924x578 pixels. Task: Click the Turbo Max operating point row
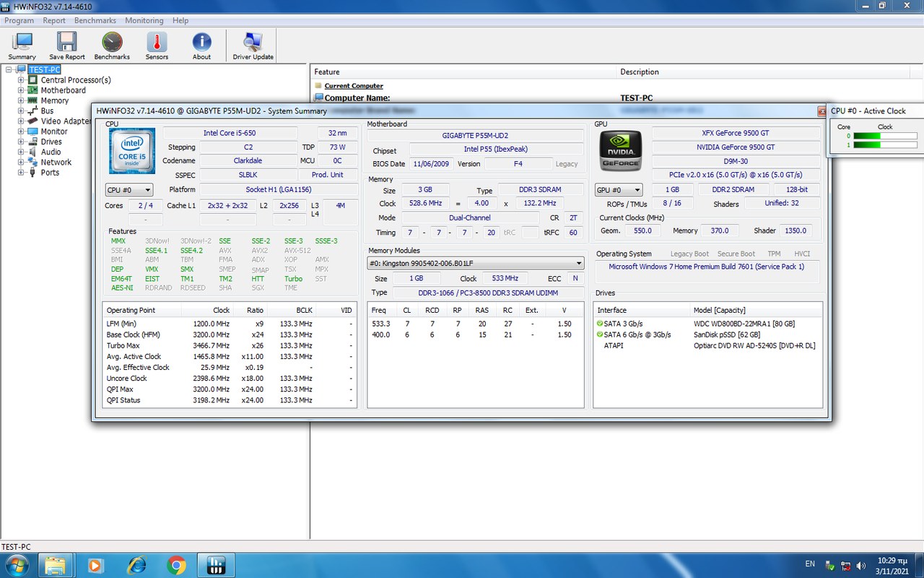click(x=230, y=345)
